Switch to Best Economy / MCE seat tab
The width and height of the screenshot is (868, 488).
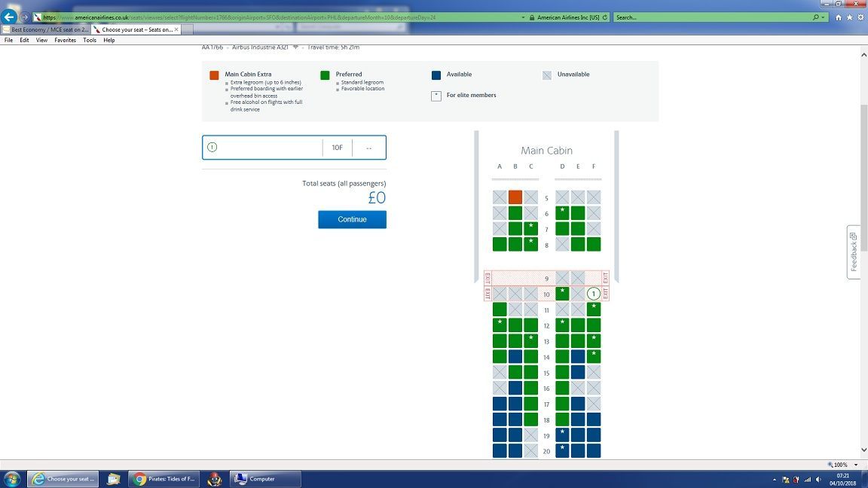45,29
